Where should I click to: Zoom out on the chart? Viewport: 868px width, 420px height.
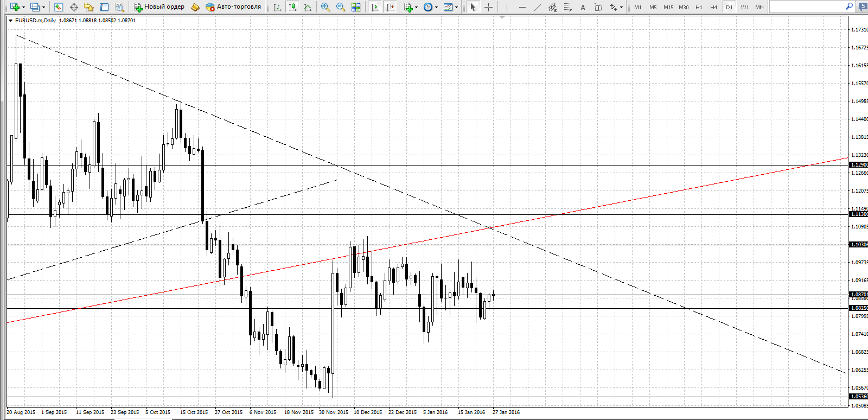pos(341,7)
